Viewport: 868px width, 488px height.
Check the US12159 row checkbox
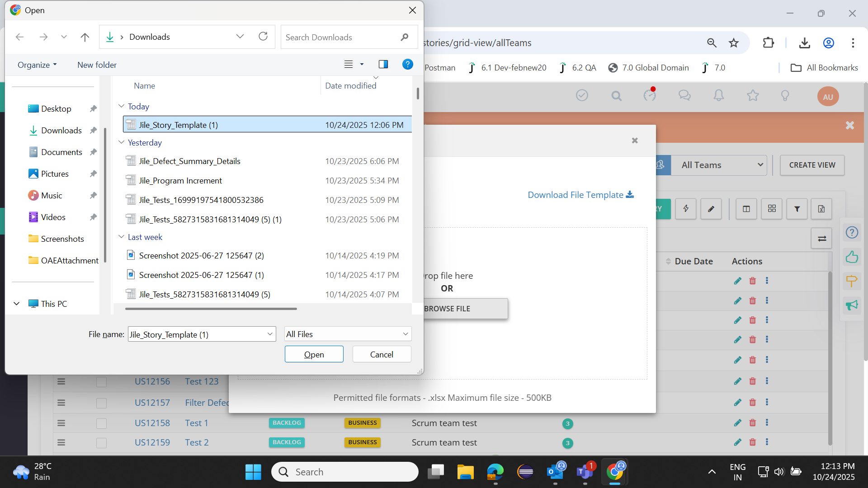pyautogui.click(x=101, y=443)
